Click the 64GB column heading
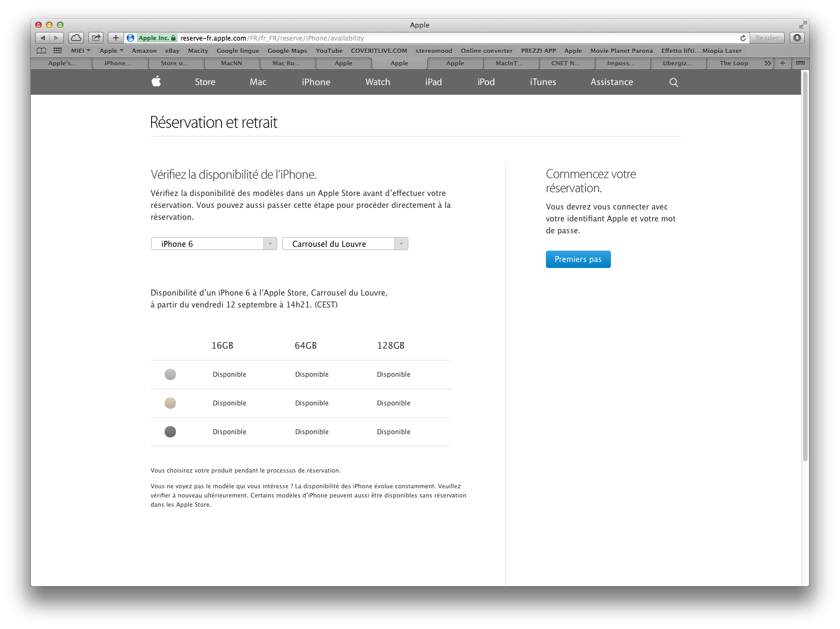 click(x=305, y=345)
